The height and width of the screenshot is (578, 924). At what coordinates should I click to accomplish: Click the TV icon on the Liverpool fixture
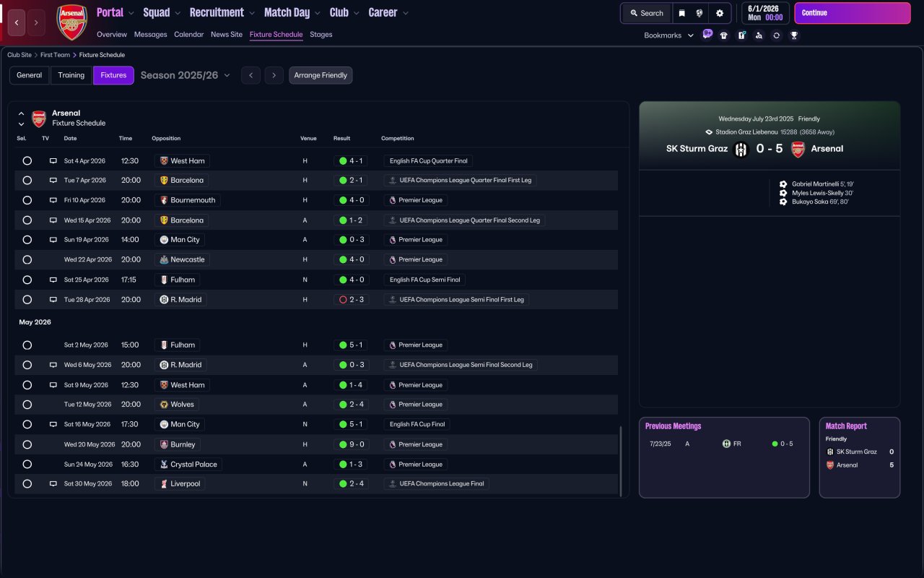tap(53, 484)
